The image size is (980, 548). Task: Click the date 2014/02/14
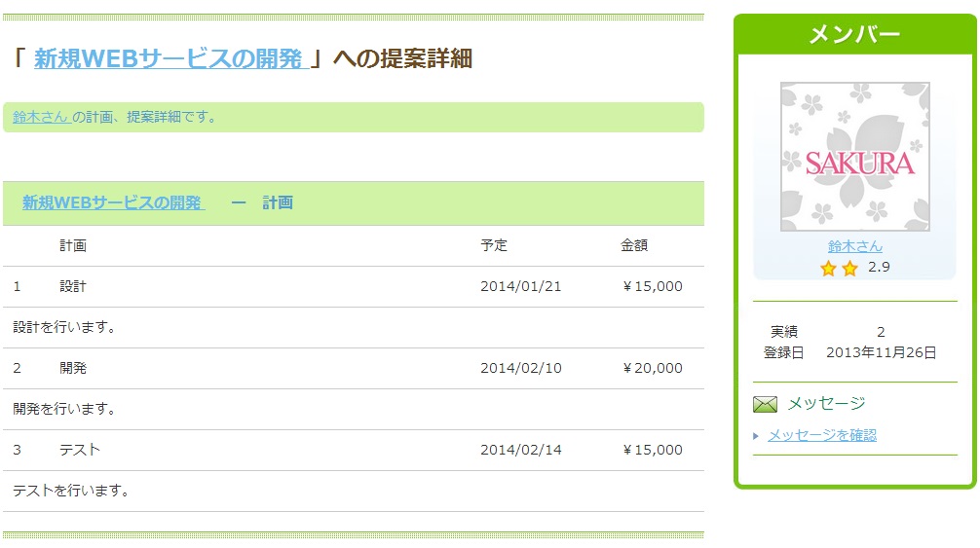[x=520, y=450]
